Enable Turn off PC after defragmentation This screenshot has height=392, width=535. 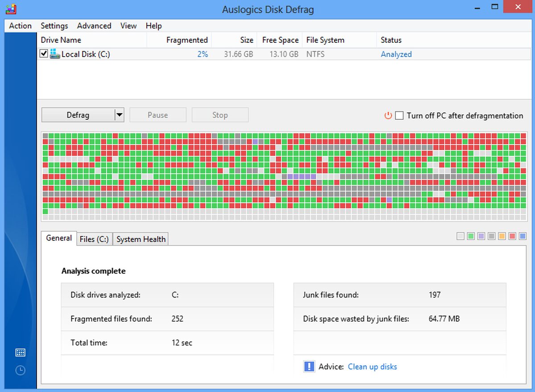399,115
